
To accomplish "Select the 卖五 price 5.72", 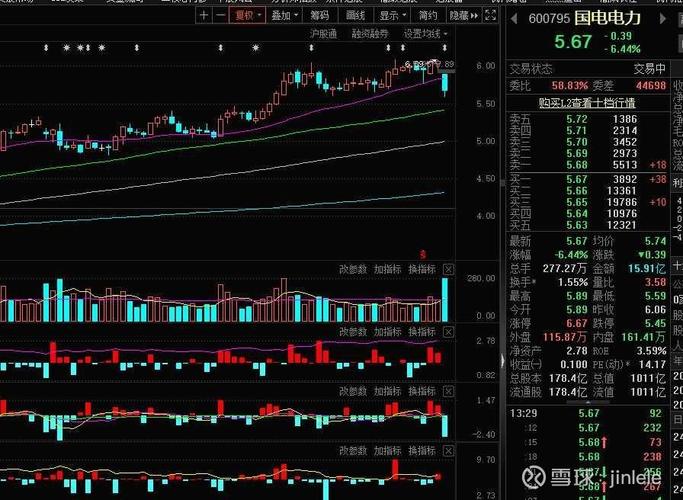I will (x=577, y=119).
